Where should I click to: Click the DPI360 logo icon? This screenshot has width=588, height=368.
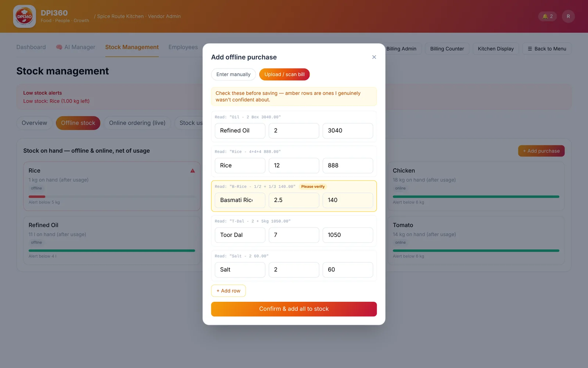tap(24, 16)
